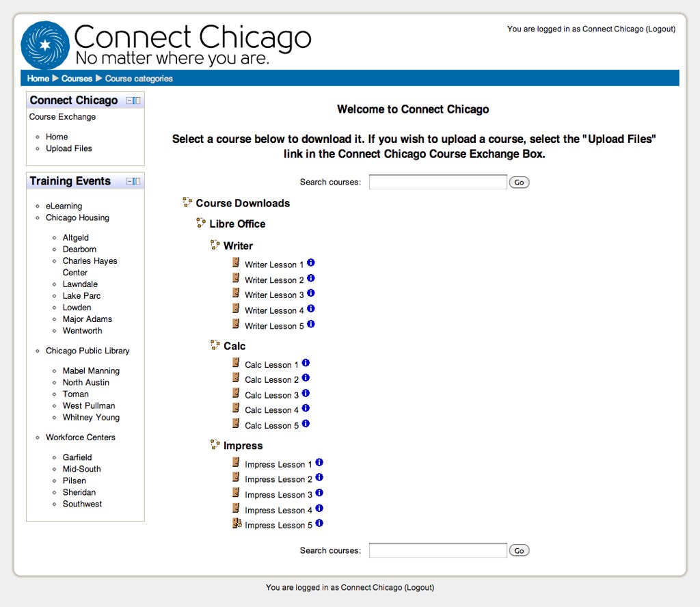Click door icon beside Calc Lesson 5
Image resolution: width=700 pixels, height=607 pixels.
236,423
